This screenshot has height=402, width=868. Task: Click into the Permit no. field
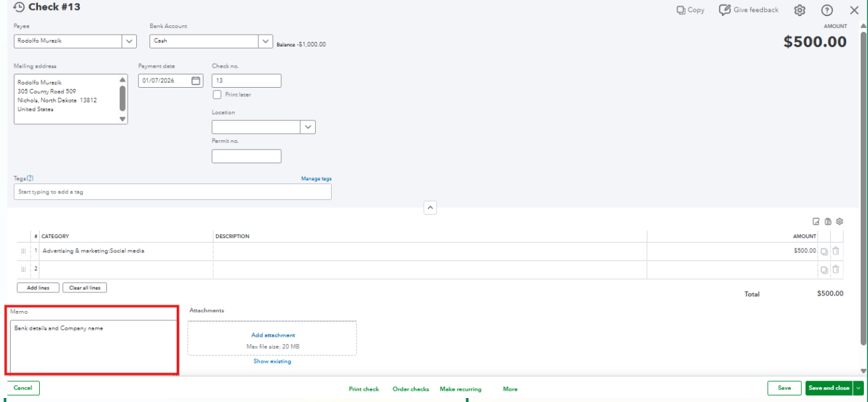point(246,156)
